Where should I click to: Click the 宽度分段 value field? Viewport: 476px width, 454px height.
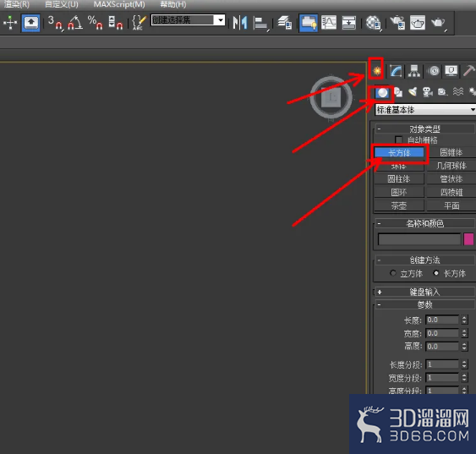point(442,378)
